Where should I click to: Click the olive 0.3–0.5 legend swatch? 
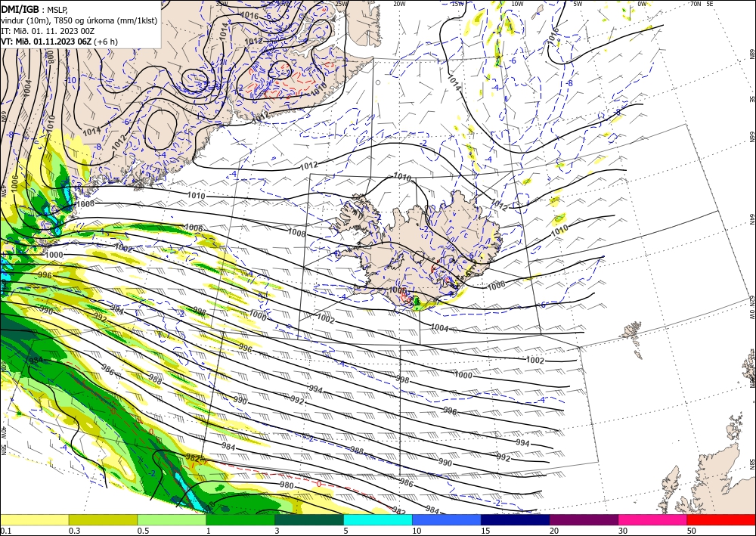(103, 519)
